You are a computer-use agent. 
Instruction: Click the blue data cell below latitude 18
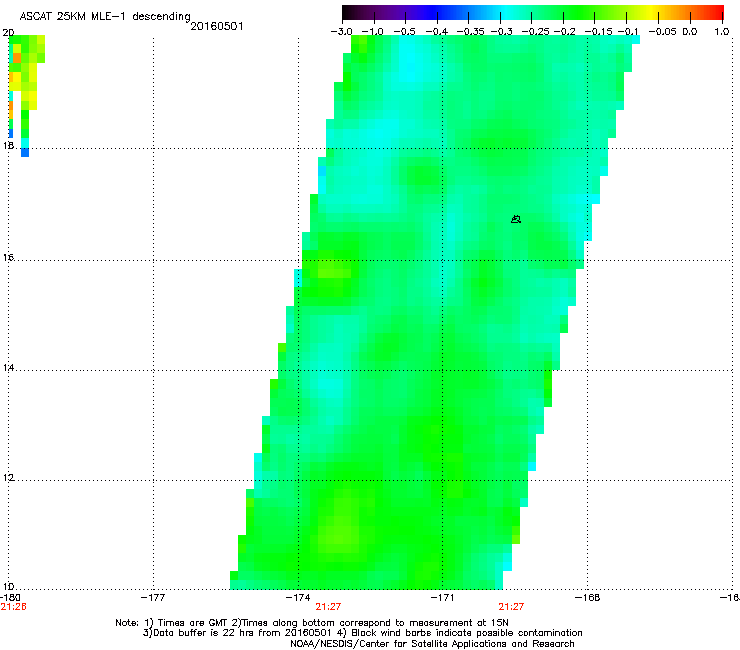[25, 152]
